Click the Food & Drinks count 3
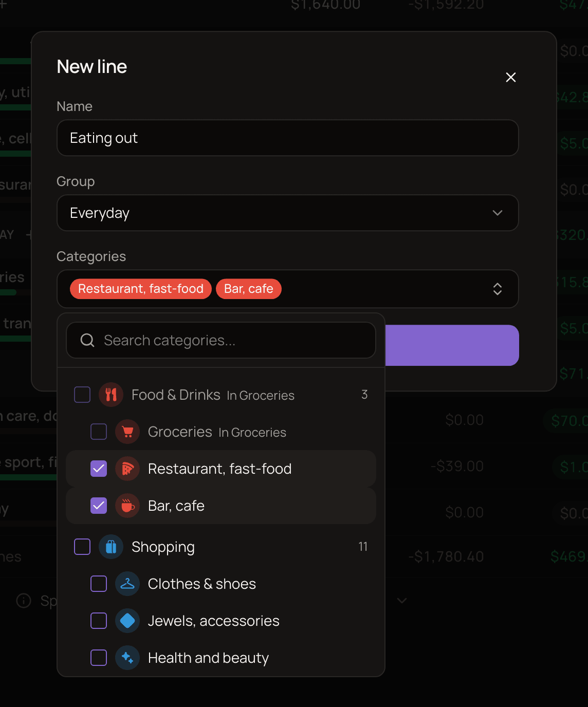Image resolution: width=588 pixels, height=707 pixels. [364, 395]
